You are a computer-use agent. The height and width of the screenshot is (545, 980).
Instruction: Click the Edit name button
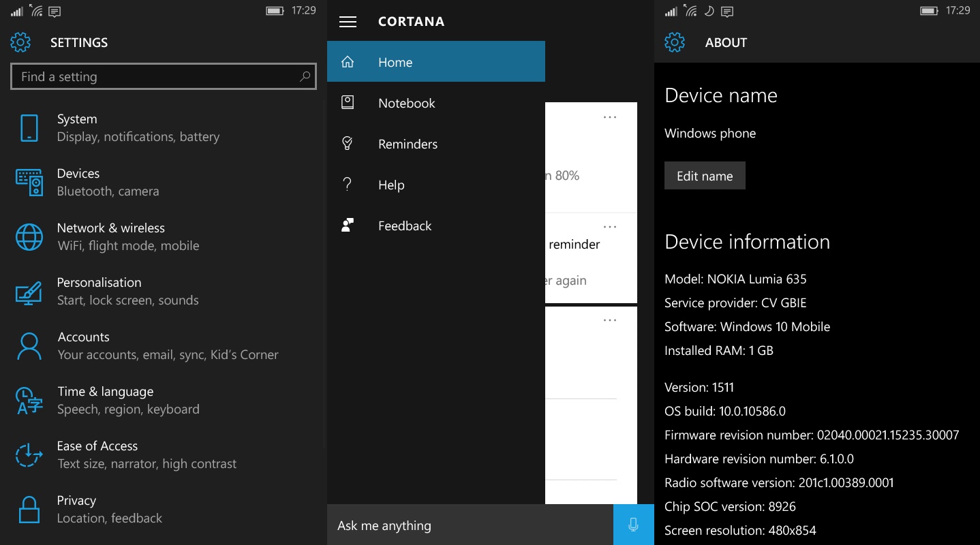click(x=705, y=176)
